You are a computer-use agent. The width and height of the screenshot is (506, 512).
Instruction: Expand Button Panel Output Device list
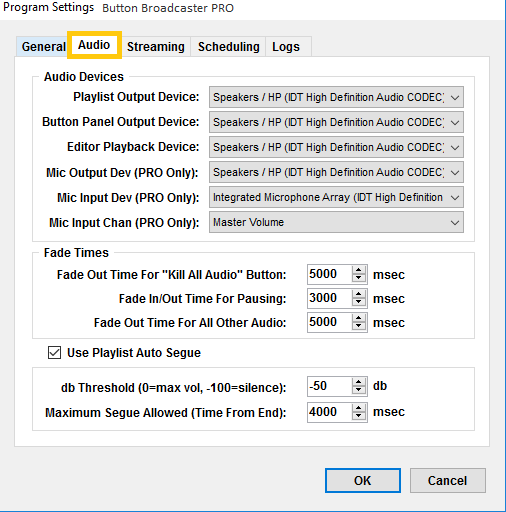[336, 122]
